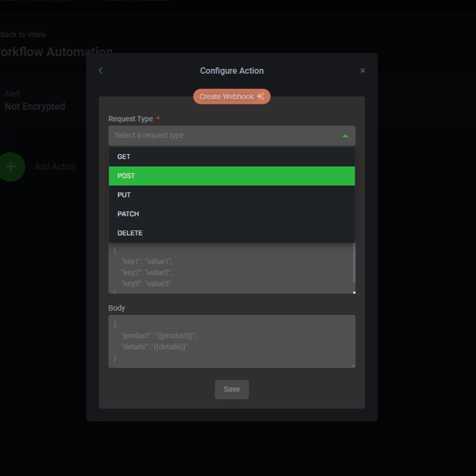
Task: Click the Request Type label
Action: click(x=130, y=119)
